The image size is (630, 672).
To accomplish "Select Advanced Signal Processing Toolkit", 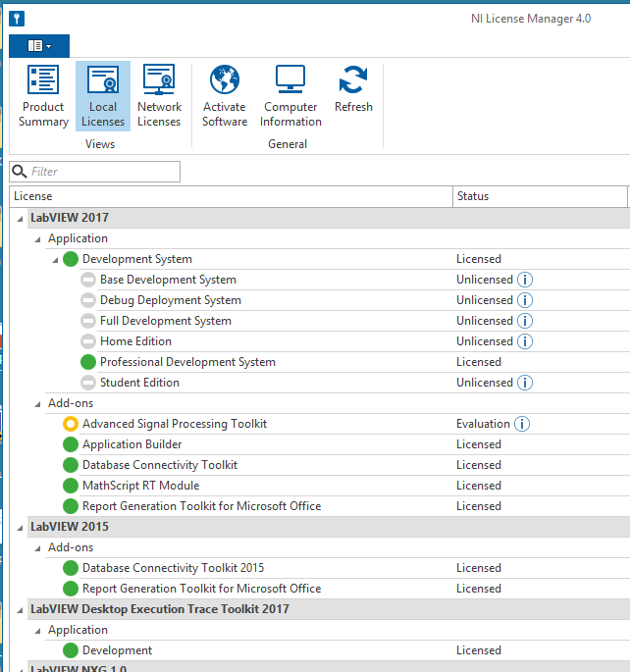I will pyautogui.click(x=175, y=424).
